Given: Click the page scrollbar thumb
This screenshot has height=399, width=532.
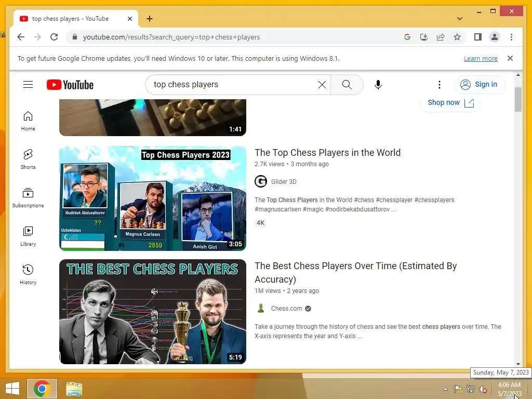Looking at the screenshot, I should 518,99.
